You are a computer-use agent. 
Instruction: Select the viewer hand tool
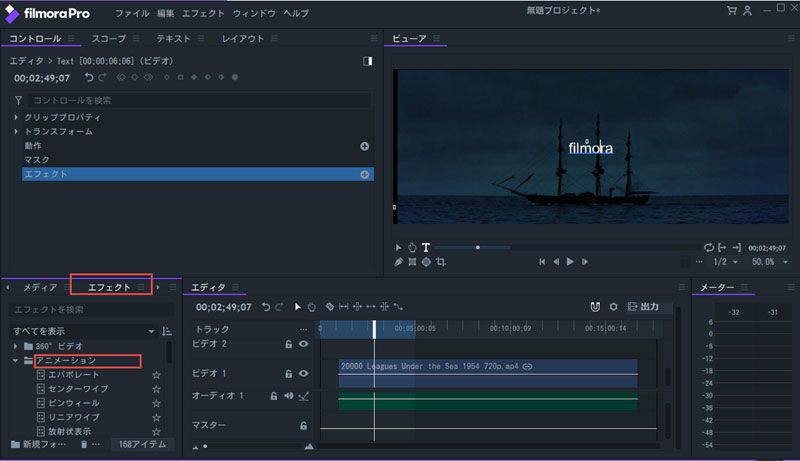(x=412, y=247)
